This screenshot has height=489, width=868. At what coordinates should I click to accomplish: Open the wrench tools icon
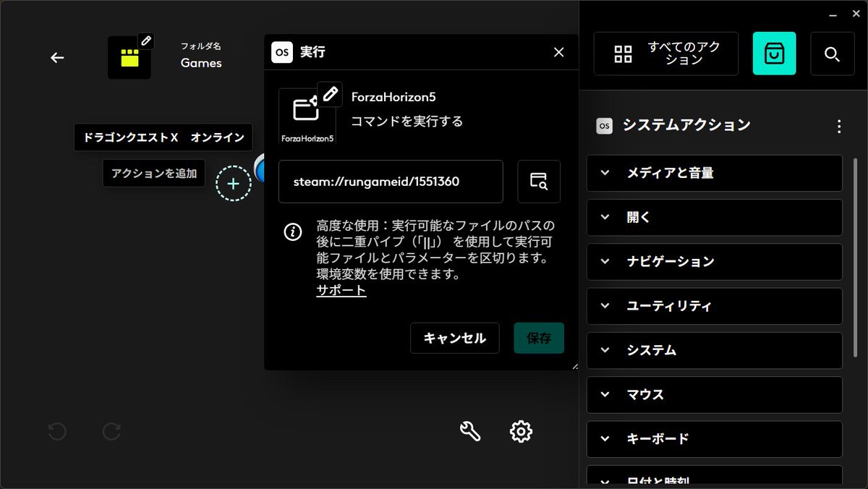[470, 432]
